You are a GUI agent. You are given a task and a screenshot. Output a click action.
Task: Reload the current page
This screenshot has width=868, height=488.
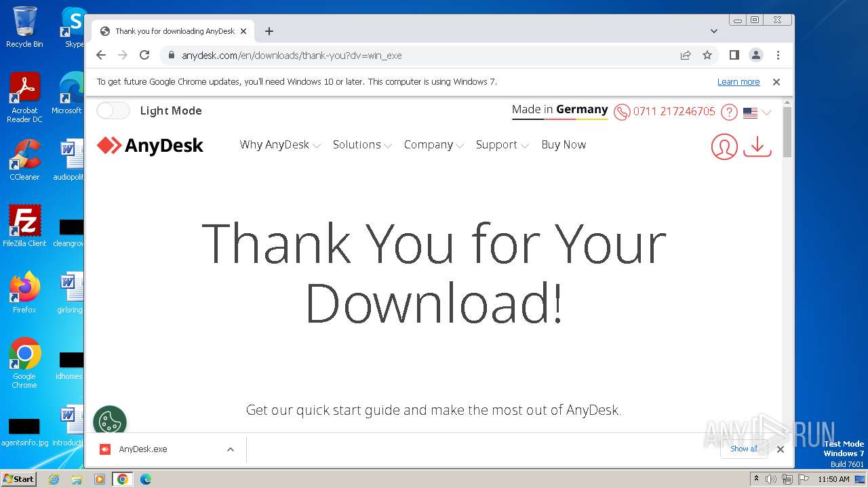pyautogui.click(x=144, y=56)
